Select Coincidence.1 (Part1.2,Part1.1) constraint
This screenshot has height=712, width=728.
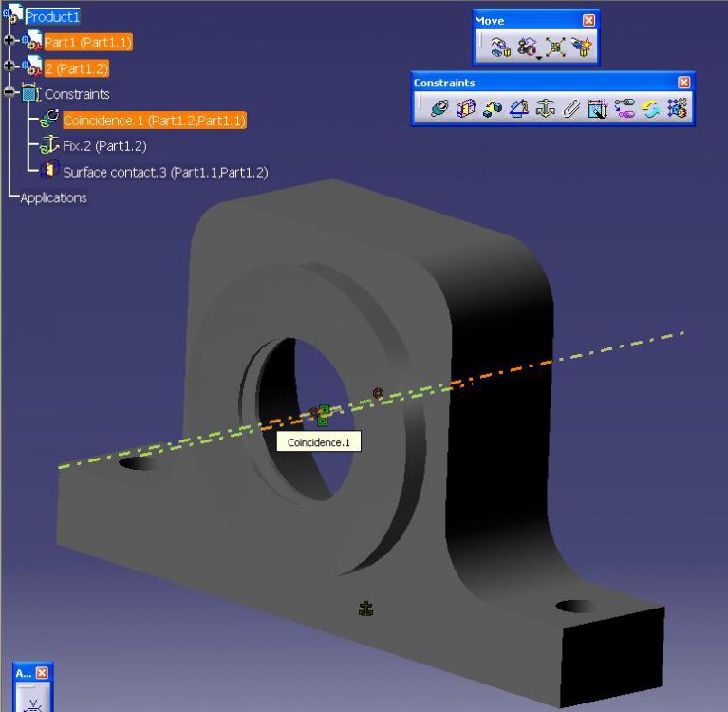coord(154,121)
